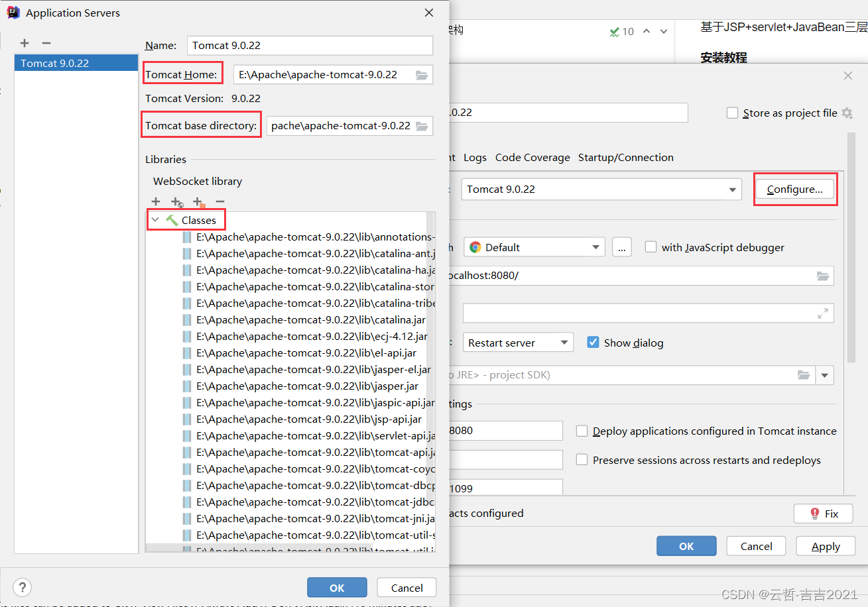868x607 pixels.
Task: Click the HTTP port 8080 field
Action: [505, 431]
